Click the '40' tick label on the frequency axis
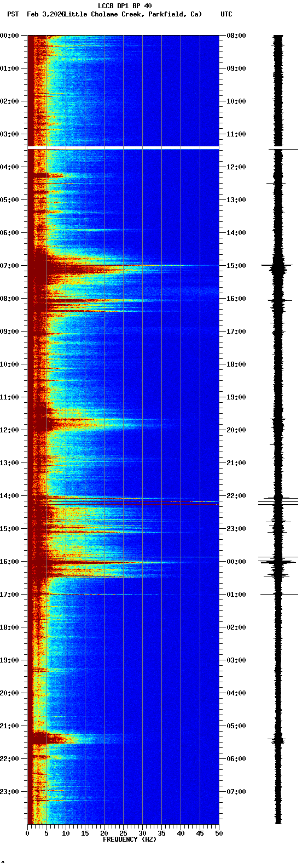The image size is (302, 868). click(181, 833)
